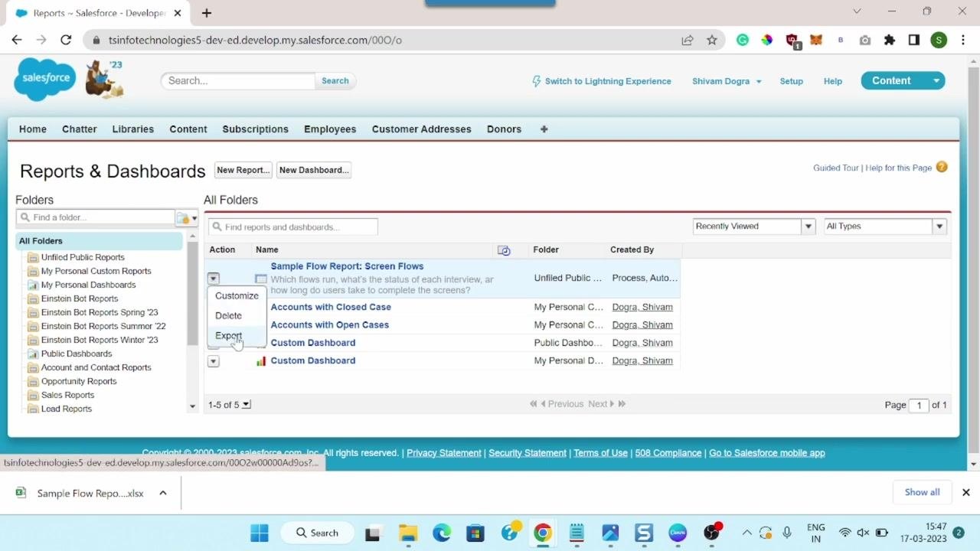The image size is (980, 551).
Task: Click the share page icon in address bar
Action: pyautogui.click(x=688, y=40)
